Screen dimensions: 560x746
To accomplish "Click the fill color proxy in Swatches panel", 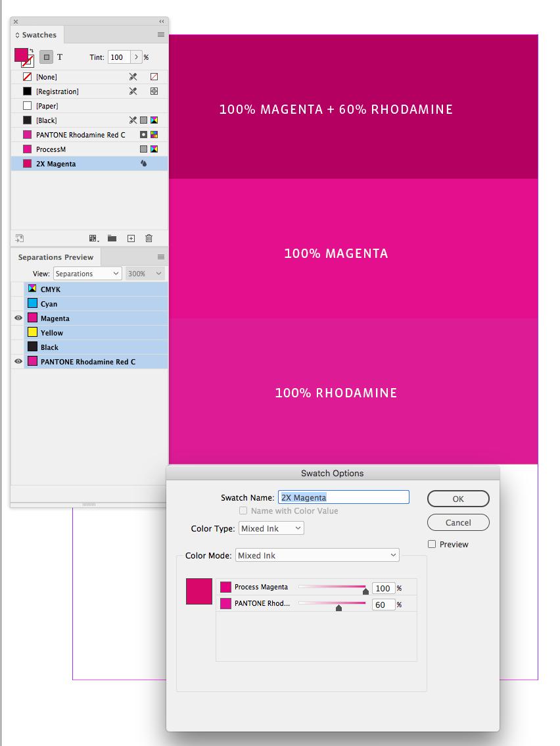I will point(20,53).
